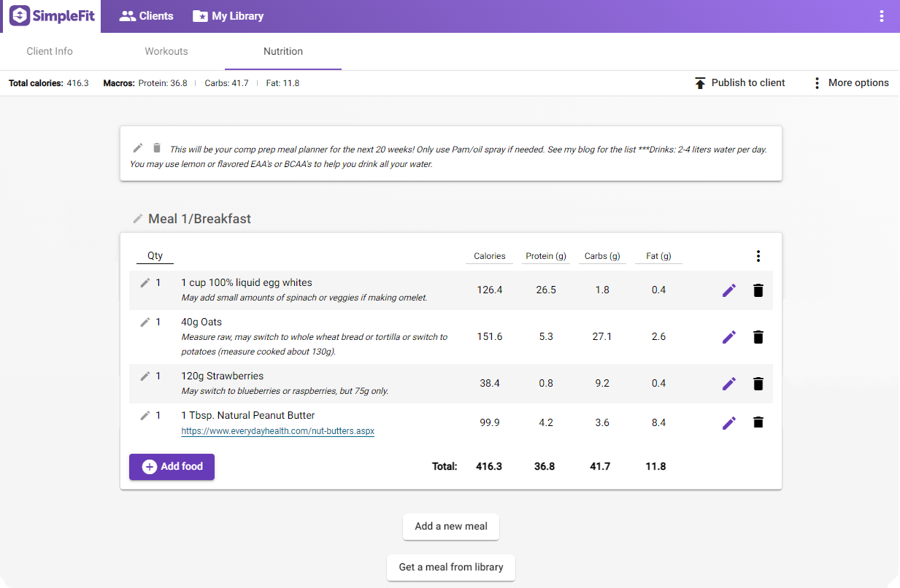Rename the Meal 1/Breakfast title
Viewport: 900px width, 588px height.
pos(137,217)
